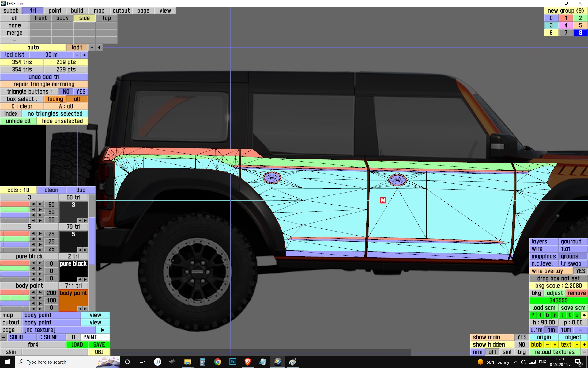Click minus next to lod1
This screenshot has height=368, width=588.
[92, 48]
